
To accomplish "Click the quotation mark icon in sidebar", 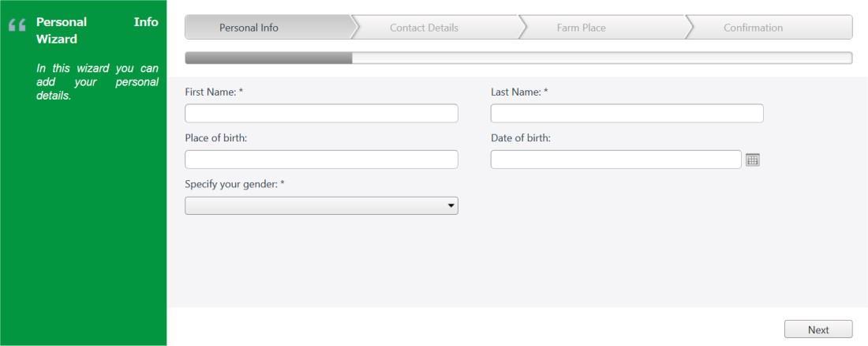I will coord(17,25).
